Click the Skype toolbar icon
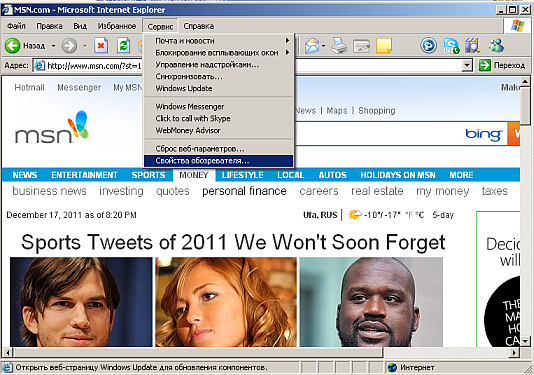Screen dimensions: 534x375 [451, 46]
